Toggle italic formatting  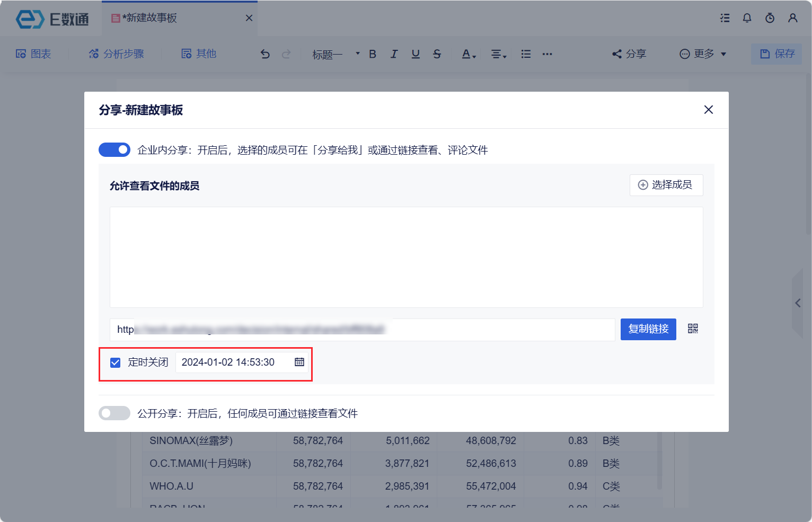394,54
